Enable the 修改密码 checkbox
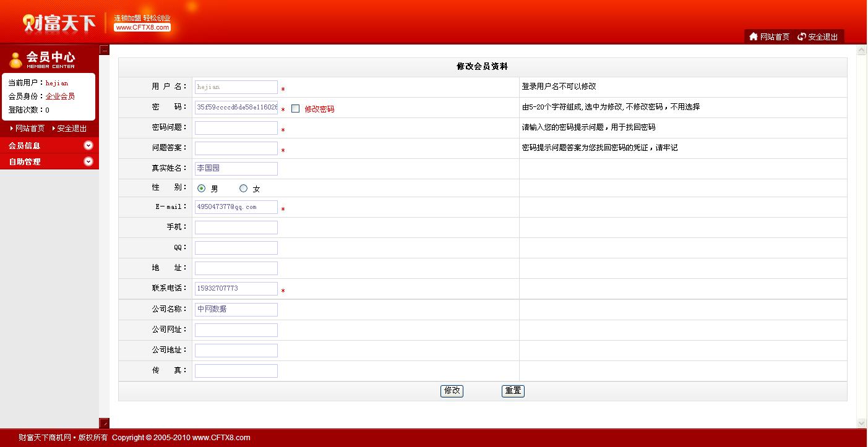Image resolution: width=868 pixels, height=447 pixels. [295, 109]
